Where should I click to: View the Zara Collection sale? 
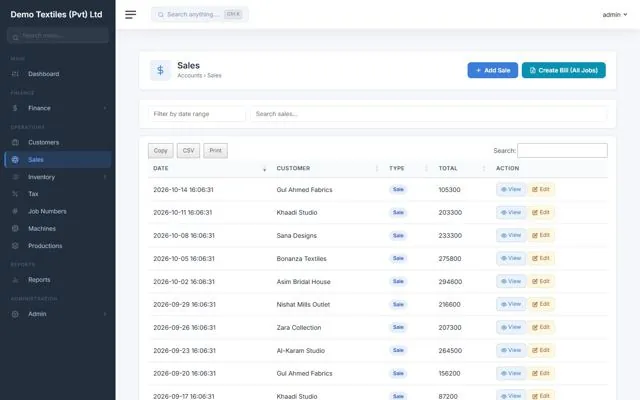pos(511,327)
